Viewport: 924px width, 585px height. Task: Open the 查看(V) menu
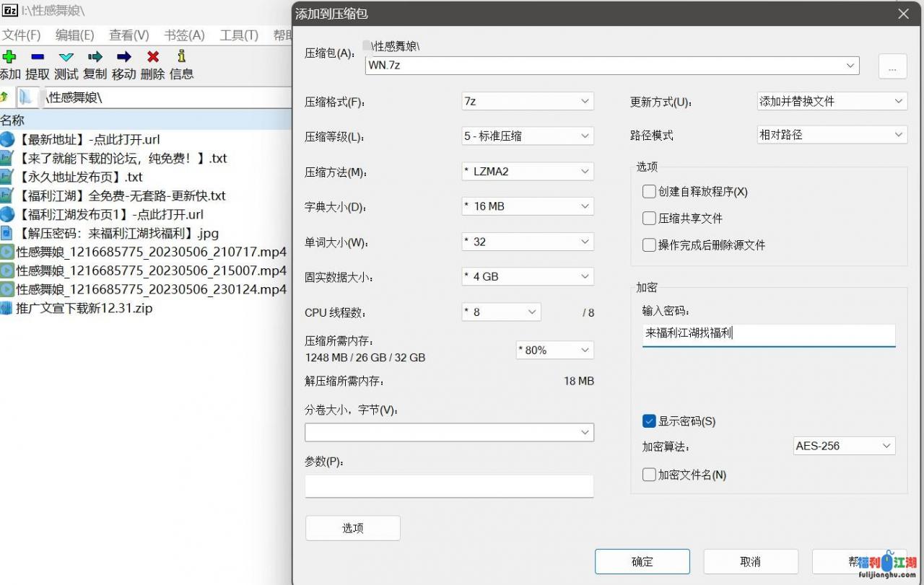[128, 35]
